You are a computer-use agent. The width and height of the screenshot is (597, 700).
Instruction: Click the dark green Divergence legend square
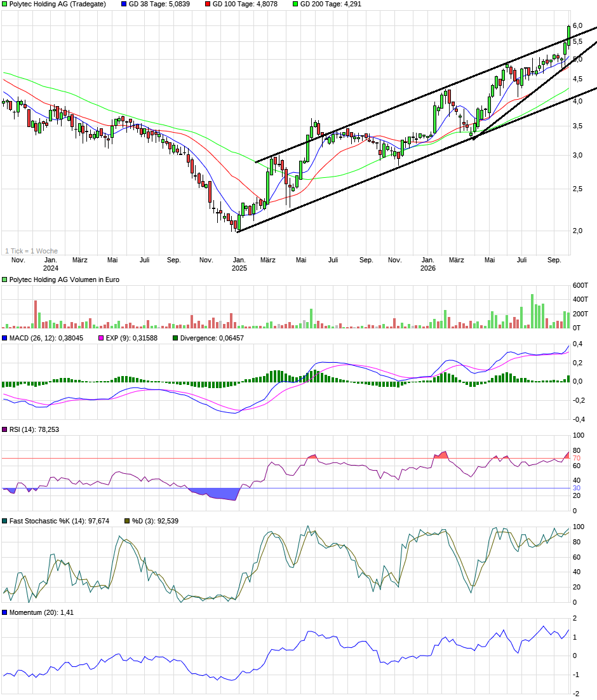click(175, 339)
